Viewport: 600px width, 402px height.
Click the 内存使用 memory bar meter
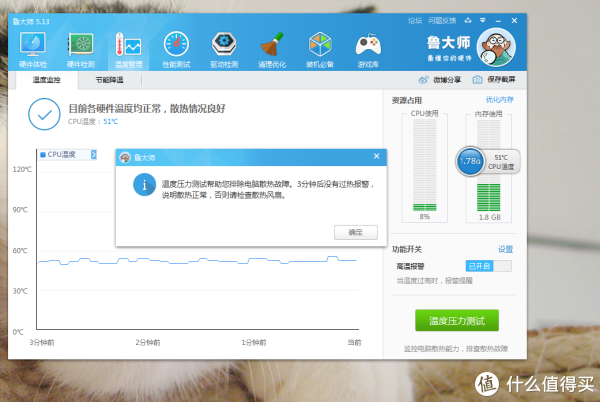[x=489, y=165]
